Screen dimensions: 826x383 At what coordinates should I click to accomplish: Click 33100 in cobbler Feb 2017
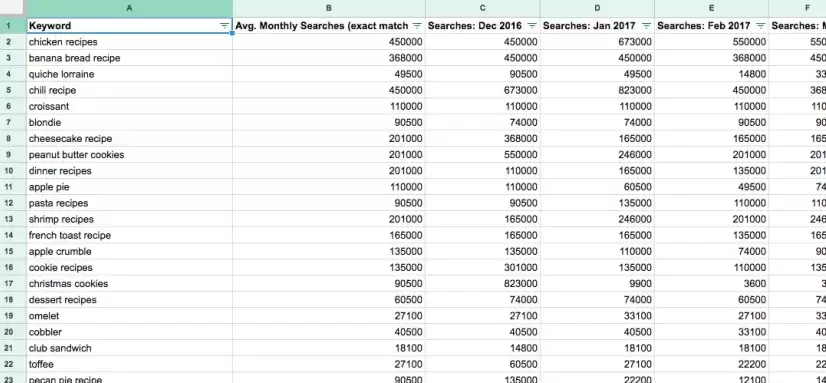712,332
